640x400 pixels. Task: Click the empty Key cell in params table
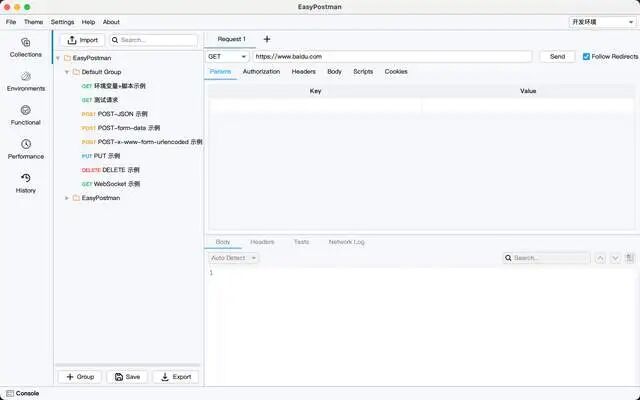click(315, 106)
